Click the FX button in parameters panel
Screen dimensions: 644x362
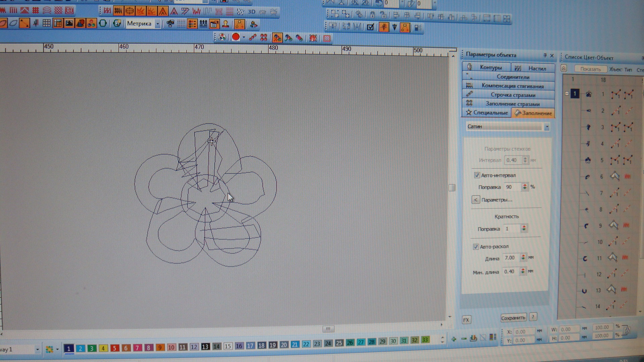(466, 320)
